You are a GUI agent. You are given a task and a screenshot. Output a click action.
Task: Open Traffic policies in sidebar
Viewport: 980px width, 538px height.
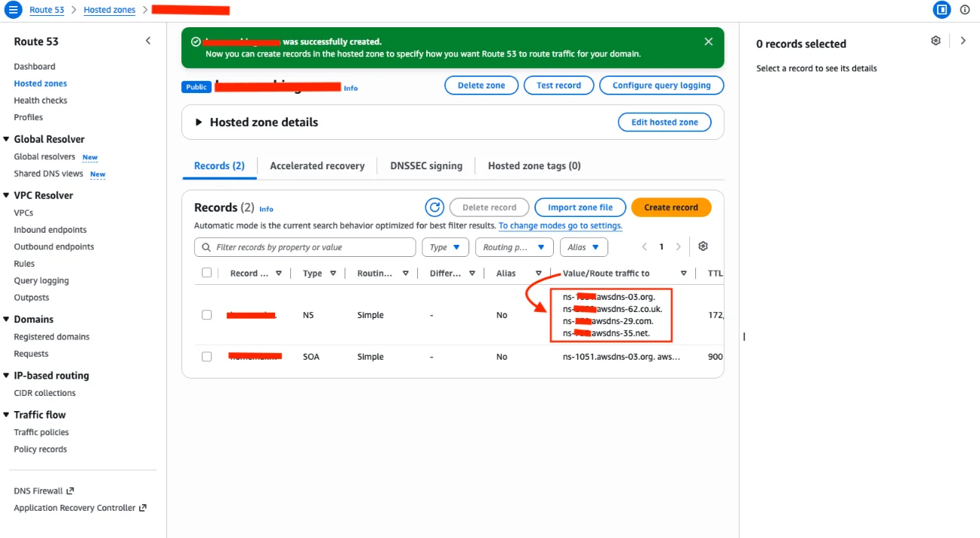coord(42,432)
